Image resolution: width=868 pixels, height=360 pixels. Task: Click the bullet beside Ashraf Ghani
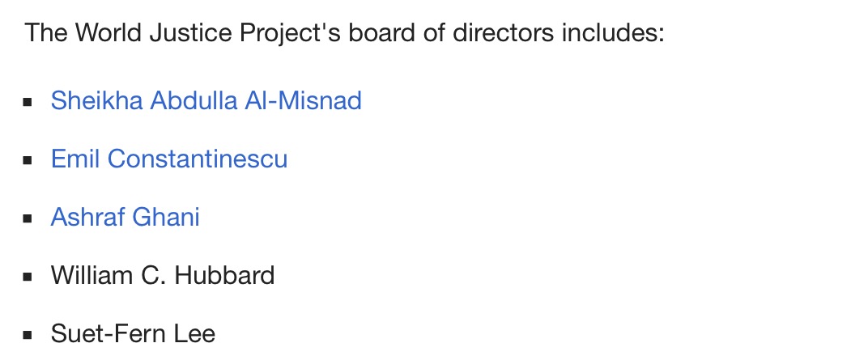[28, 218]
